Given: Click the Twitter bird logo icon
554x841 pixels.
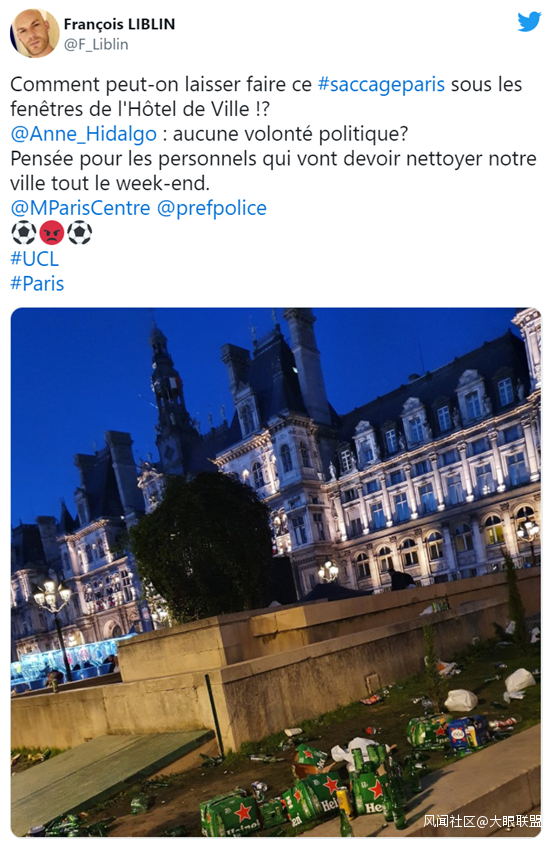Looking at the screenshot, I should 529,22.
